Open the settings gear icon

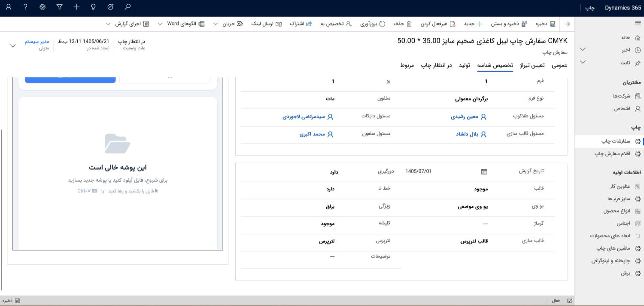43,7
